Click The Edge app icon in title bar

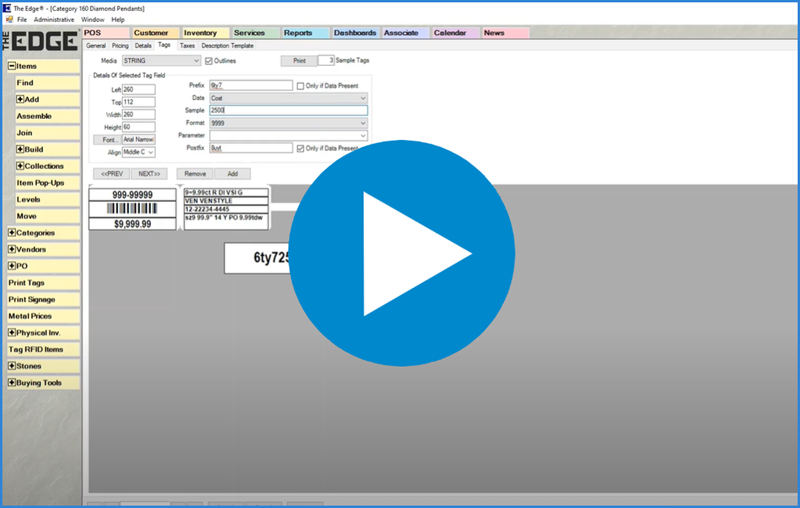click(x=7, y=8)
